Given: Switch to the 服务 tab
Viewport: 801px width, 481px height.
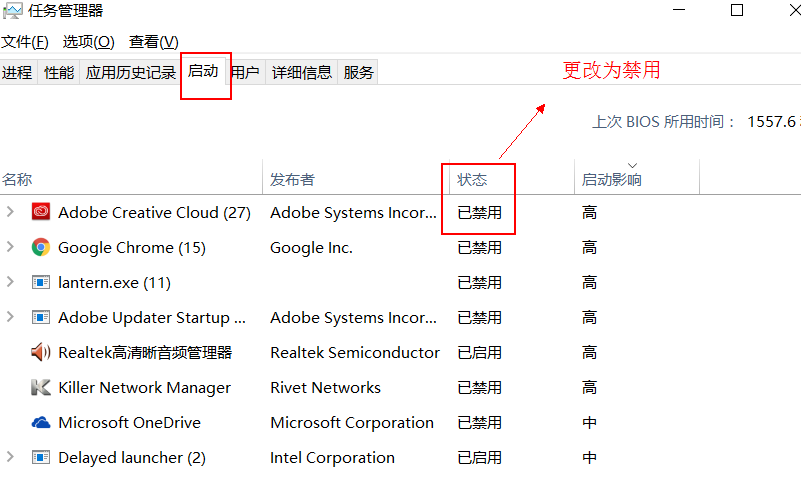Looking at the screenshot, I should (x=358, y=73).
